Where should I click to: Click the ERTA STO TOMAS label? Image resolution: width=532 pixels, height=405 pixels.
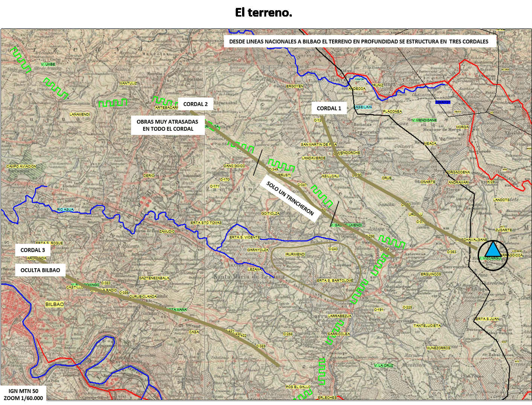click(206, 223)
